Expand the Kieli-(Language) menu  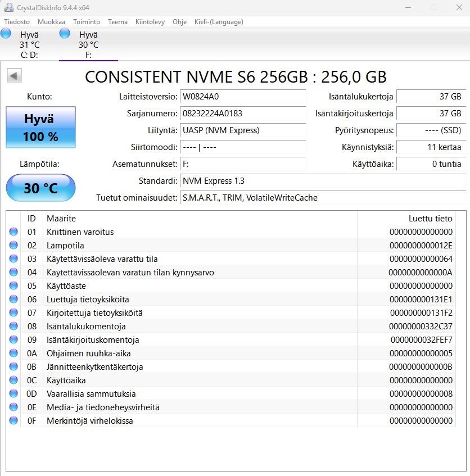219,22
